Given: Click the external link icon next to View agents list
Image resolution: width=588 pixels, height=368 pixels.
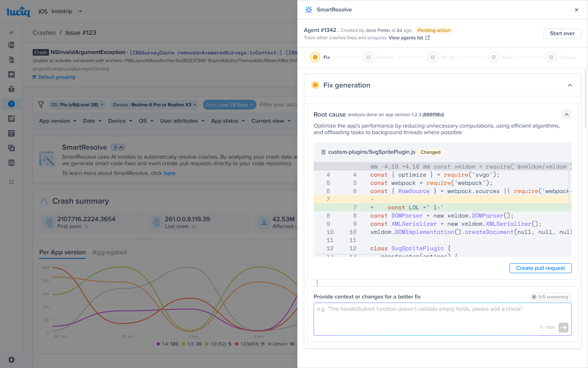Looking at the screenshot, I should coord(428,38).
